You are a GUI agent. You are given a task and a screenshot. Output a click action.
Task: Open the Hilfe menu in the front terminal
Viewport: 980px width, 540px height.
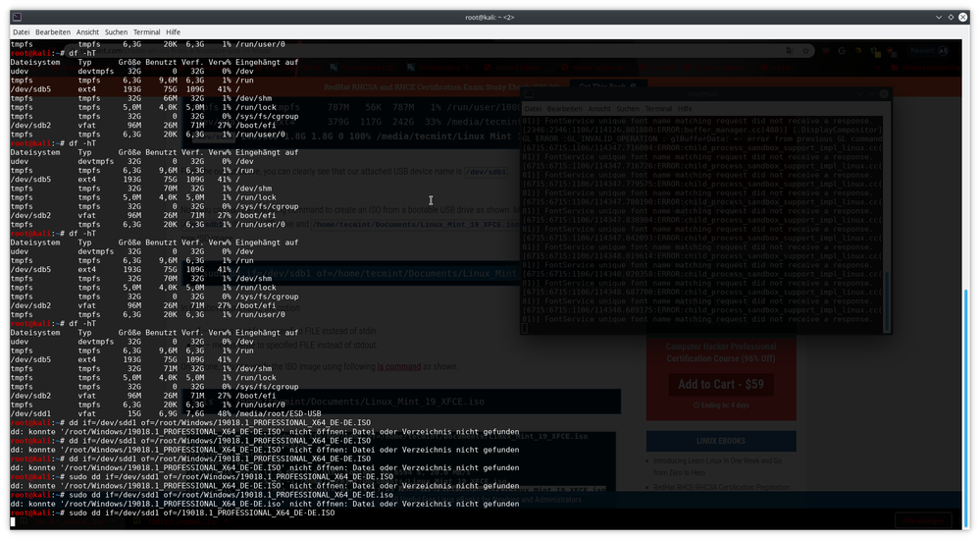(173, 32)
